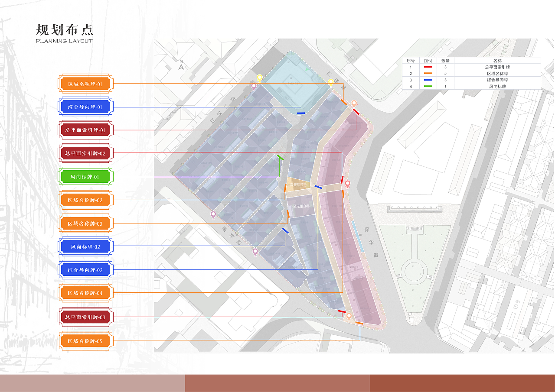Viewport: 555px width, 392px height.
Task: Select the 区域名称牌-05 orange label
Action: click(x=85, y=341)
